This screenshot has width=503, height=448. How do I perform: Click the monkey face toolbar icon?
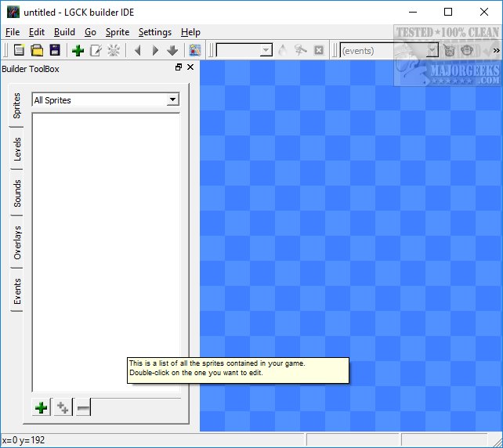point(467,50)
